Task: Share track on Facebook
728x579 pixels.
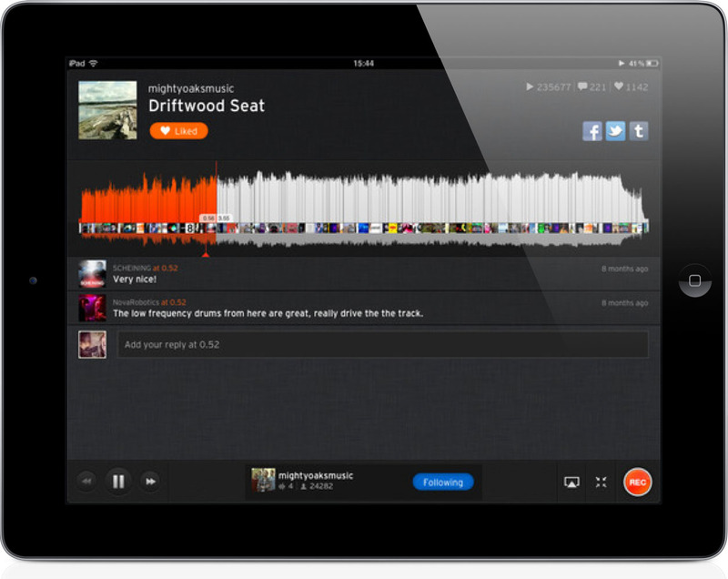Action: [592, 131]
